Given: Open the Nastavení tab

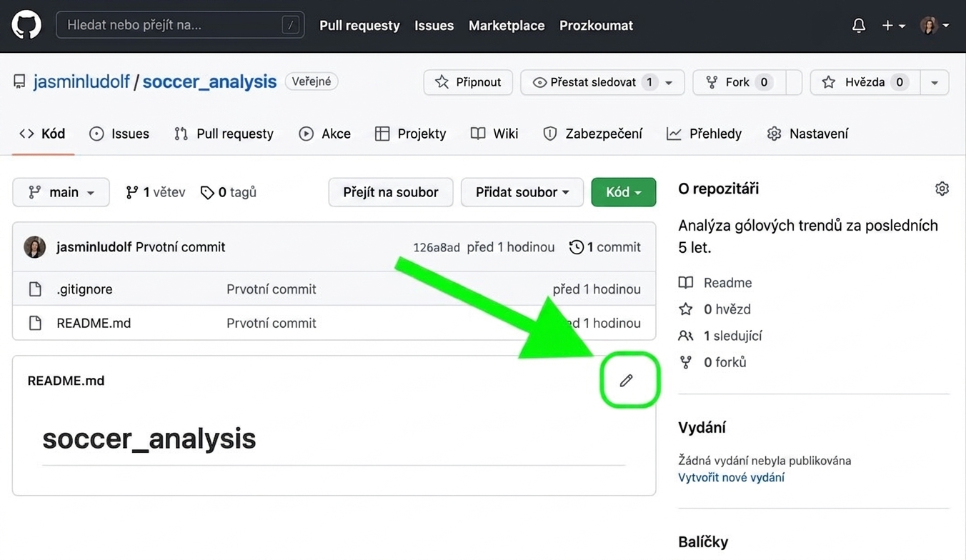Looking at the screenshot, I should pos(808,134).
